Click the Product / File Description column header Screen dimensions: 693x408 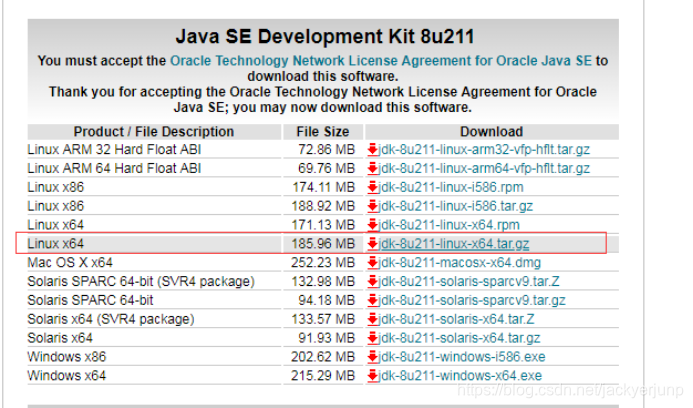(x=154, y=132)
